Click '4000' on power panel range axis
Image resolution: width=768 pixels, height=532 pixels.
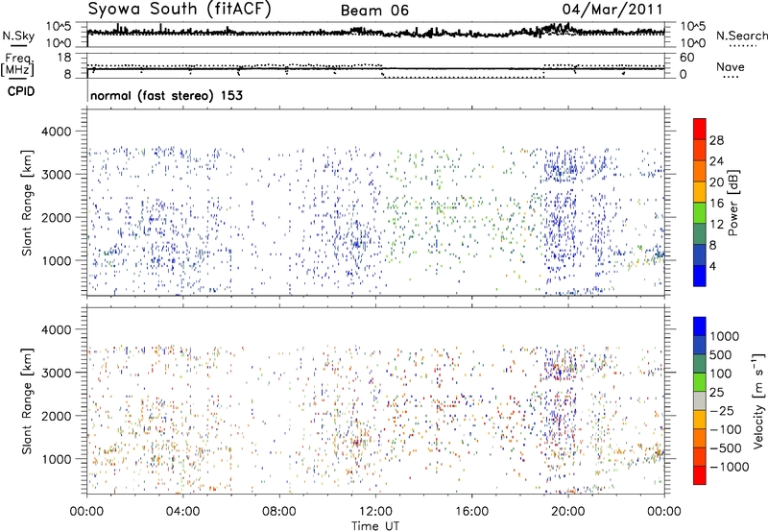(x=56, y=132)
